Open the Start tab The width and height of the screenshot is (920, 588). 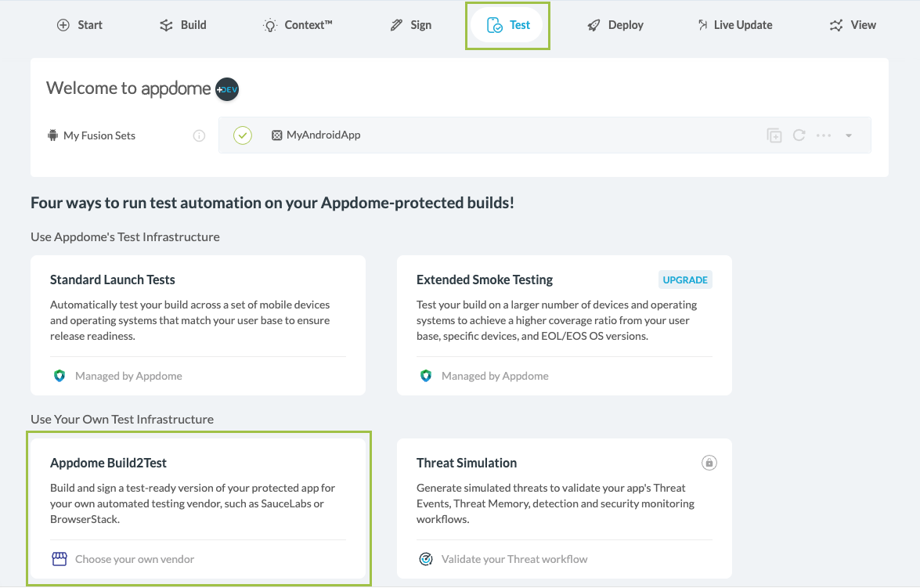point(79,25)
